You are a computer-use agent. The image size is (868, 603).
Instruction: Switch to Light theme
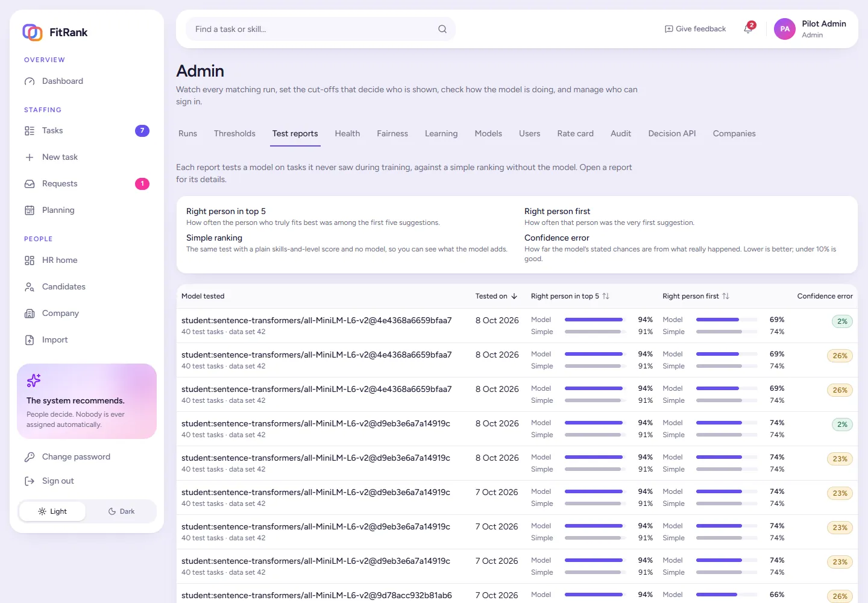pos(52,511)
